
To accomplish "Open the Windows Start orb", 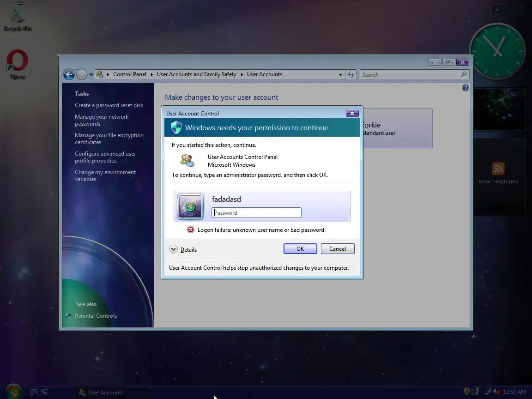I will [x=13, y=392].
